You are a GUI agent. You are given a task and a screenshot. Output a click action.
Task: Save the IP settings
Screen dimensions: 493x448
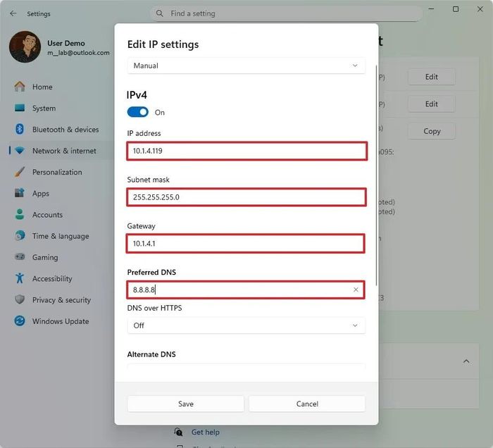click(x=185, y=404)
